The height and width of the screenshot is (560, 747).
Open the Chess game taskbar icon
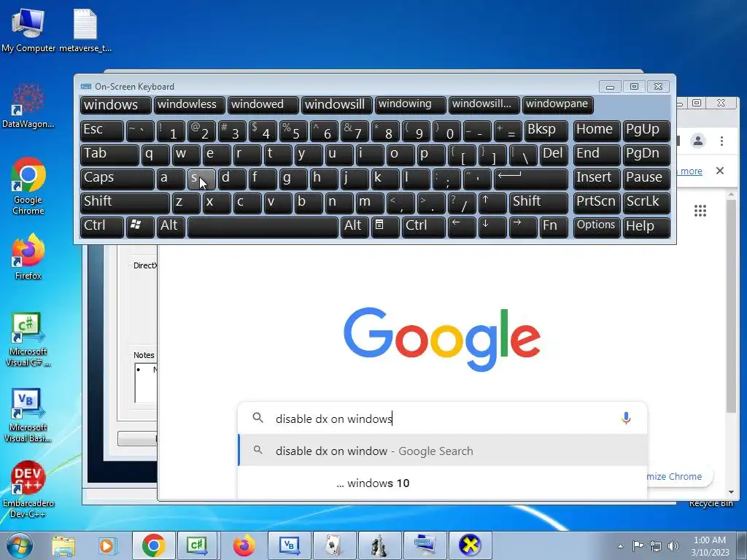pos(379,545)
